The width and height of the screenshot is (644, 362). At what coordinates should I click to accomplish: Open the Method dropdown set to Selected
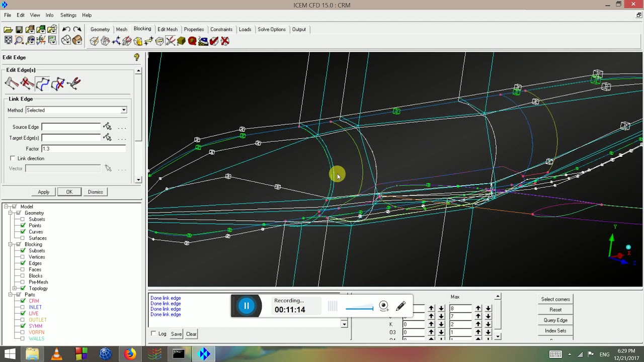pos(76,110)
